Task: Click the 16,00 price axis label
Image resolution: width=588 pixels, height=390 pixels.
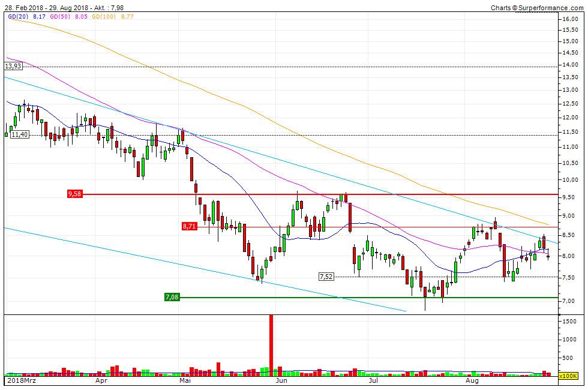Action: tap(570, 19)
